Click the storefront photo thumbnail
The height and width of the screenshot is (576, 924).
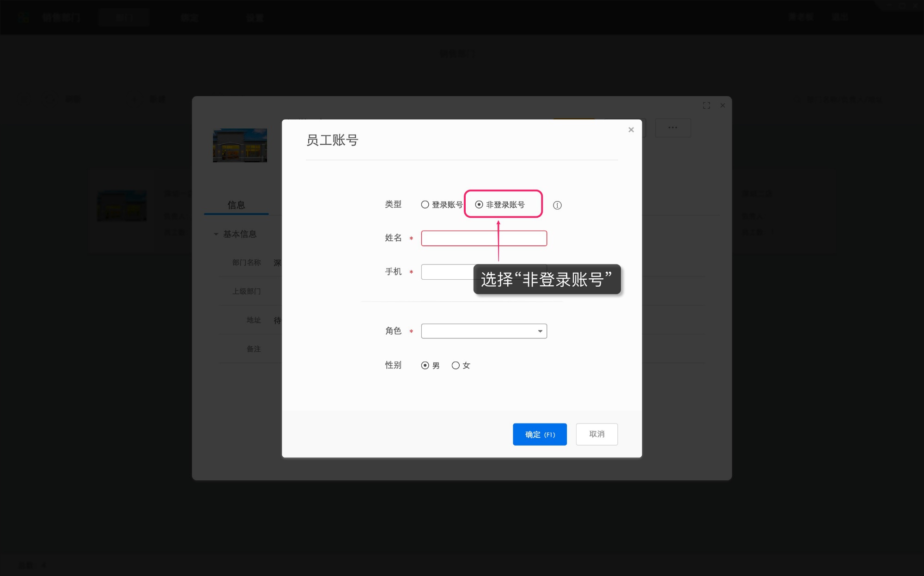pos(240,145)
